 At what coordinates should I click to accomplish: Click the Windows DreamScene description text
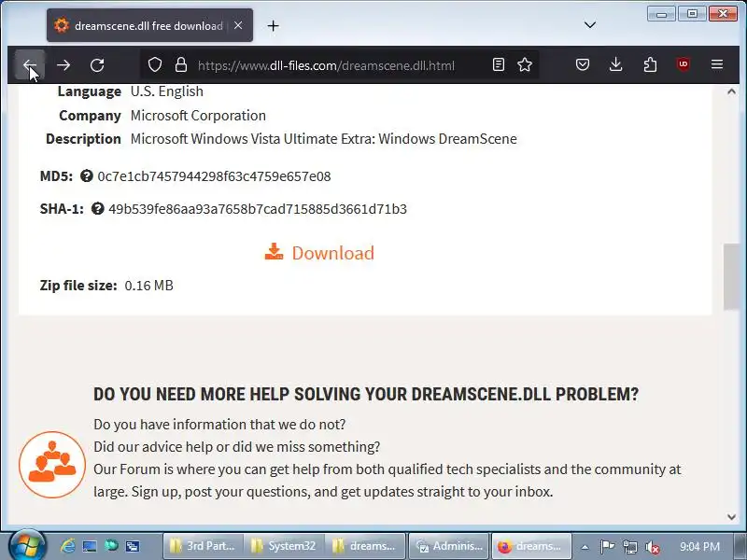(x=323, y=139)
